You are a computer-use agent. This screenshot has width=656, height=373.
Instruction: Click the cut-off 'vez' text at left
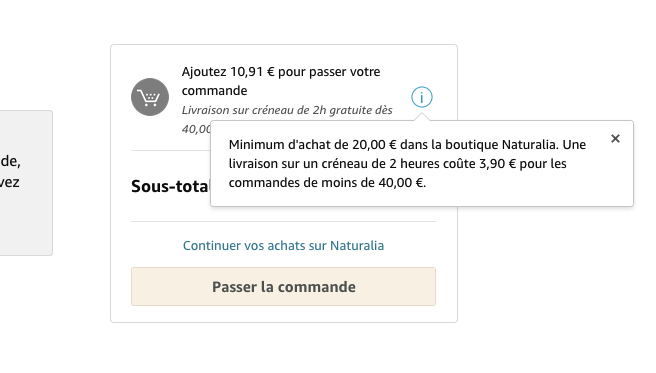point(10,182)
